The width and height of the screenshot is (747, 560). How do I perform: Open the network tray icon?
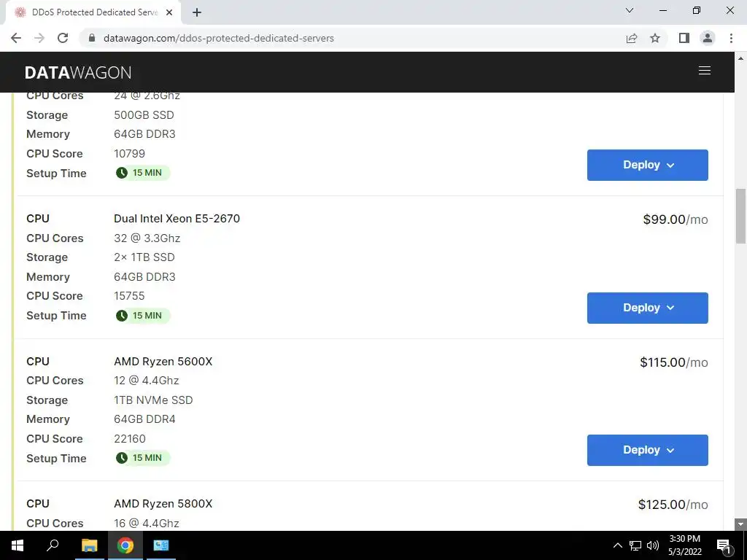point(635,545)
